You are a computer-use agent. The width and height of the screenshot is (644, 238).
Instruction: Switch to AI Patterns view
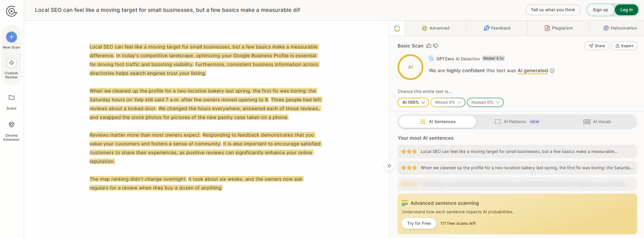click(x=517, y=122)
